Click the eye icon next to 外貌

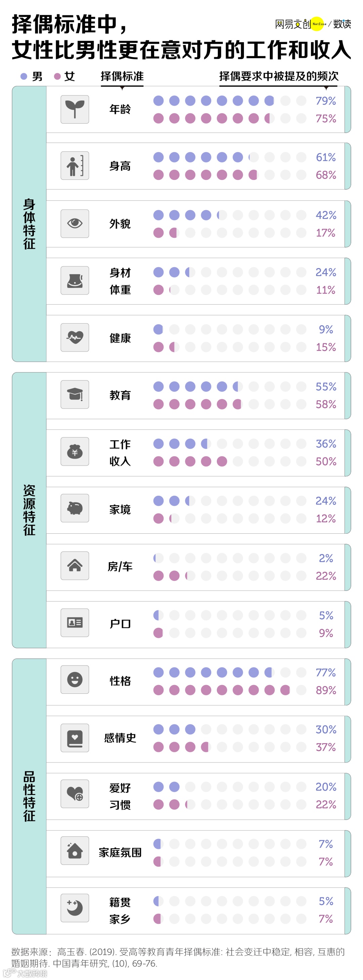[75, 223]
